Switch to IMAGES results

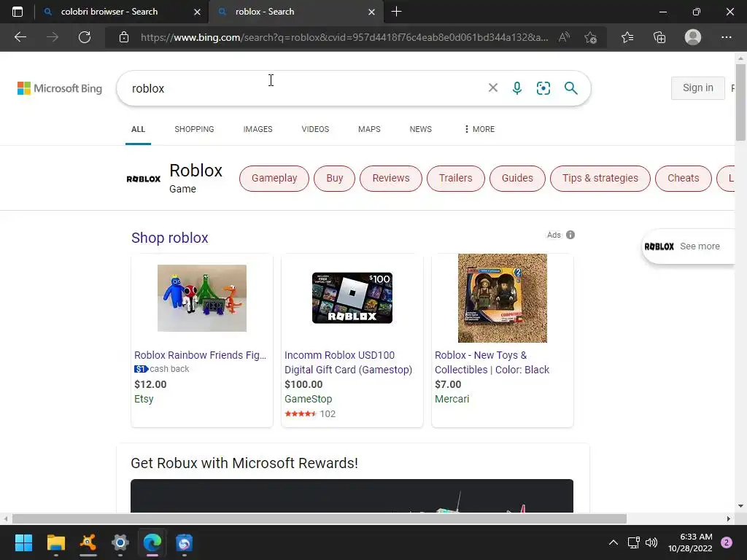[258, 129]
